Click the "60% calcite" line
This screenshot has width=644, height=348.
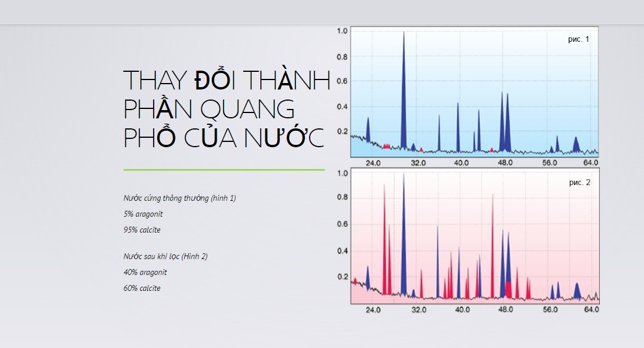click(142, 289)
